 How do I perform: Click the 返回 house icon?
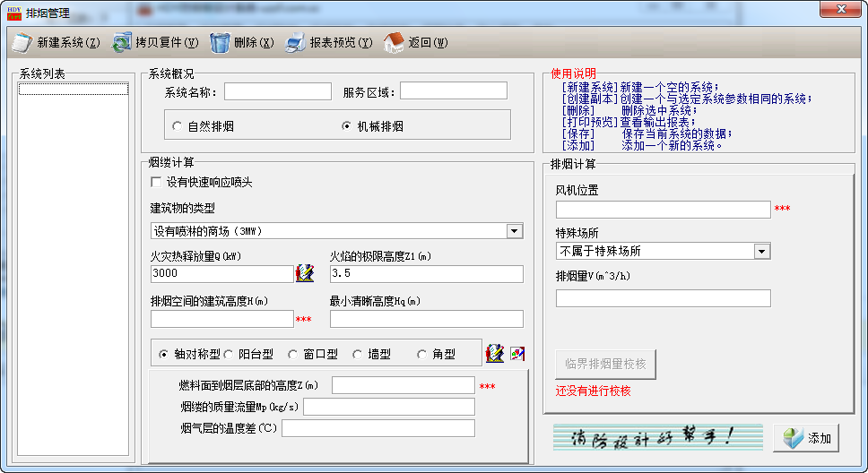[x=394, y=43]
